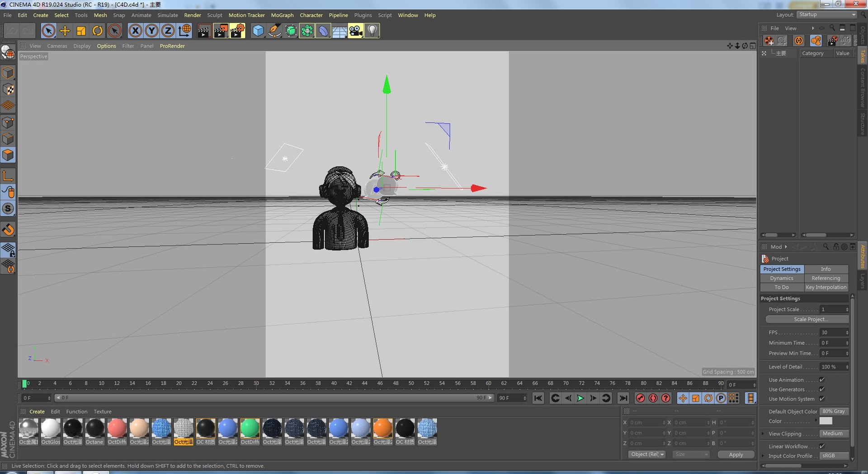Toggle Linear Workflow checkbox
This screenshot has height=474, width=868.
pyautogui.click(x=822, y=446)
